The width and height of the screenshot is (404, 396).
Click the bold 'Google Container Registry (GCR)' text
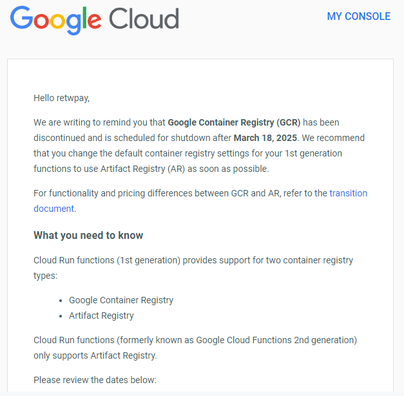tap(234, 123)
